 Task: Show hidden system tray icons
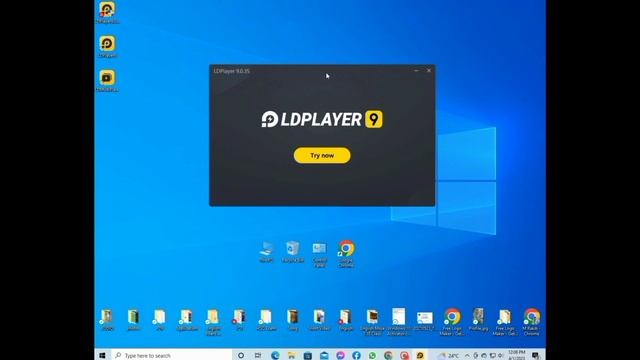[x=467, y=356]
